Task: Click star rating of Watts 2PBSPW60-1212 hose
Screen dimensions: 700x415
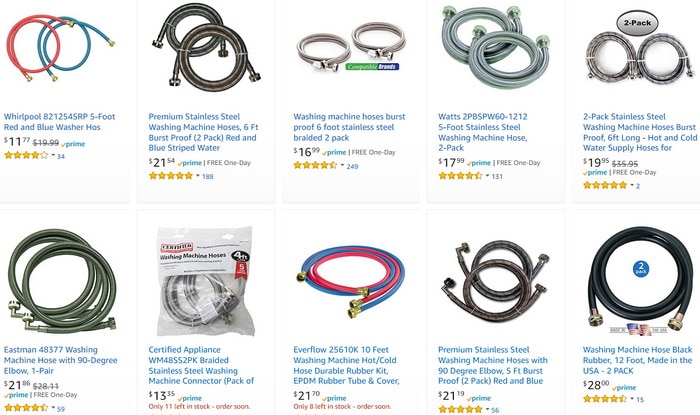Action: 460,176
